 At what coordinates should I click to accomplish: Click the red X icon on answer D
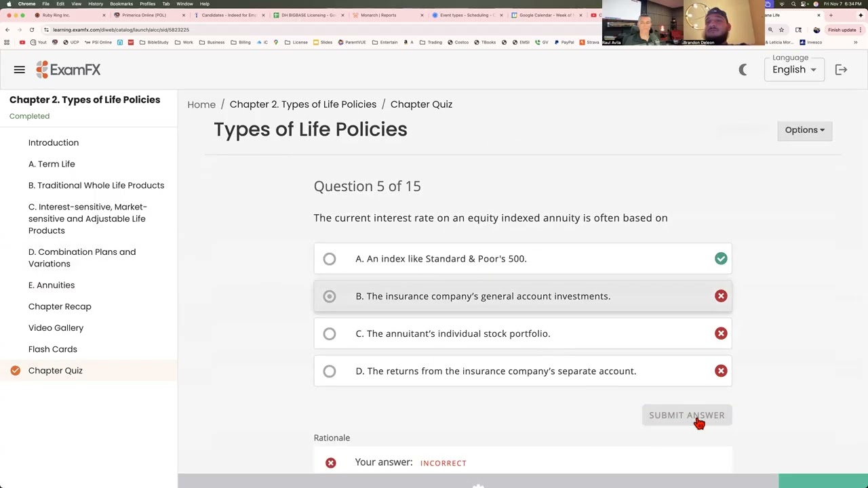point(721,371)
